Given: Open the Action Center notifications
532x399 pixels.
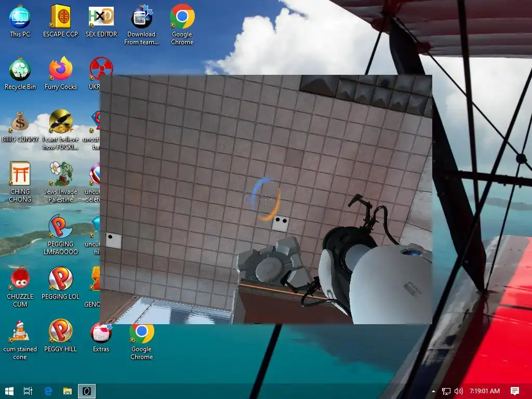Looking at the screenshot, I should [x=515, y=391].
